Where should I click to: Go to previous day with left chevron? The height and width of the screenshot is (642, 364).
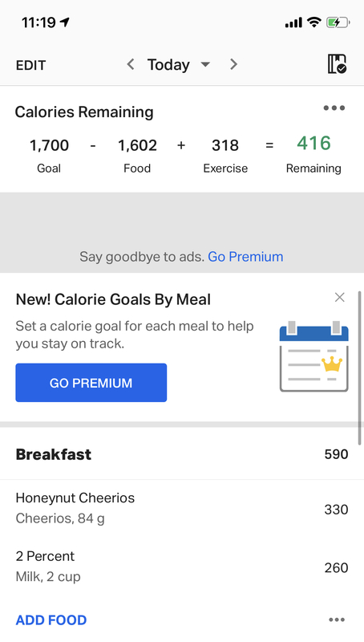click(x=131, y=64)
